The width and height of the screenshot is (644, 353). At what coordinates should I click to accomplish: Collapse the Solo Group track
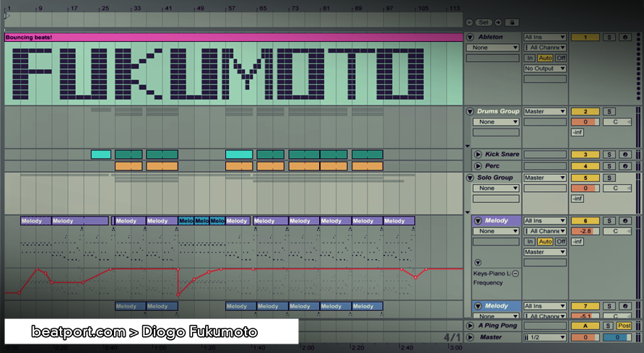pyautogui.click(x=470, y=178)
